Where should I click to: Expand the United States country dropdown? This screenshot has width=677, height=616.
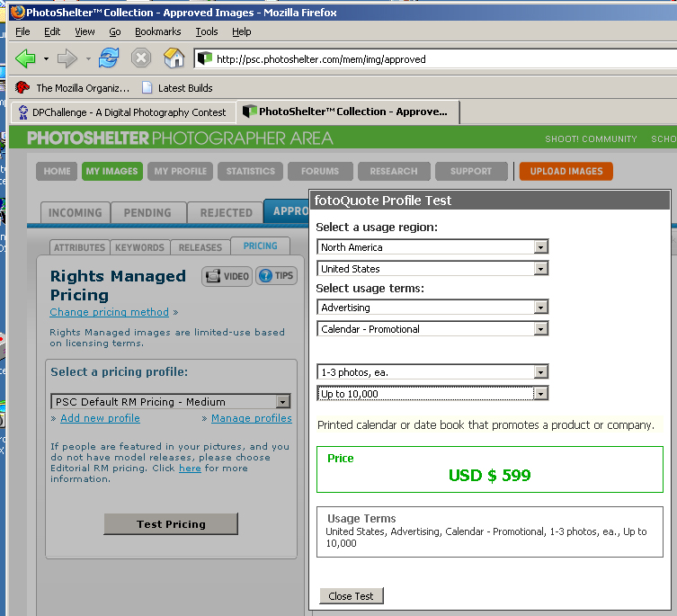432,269
